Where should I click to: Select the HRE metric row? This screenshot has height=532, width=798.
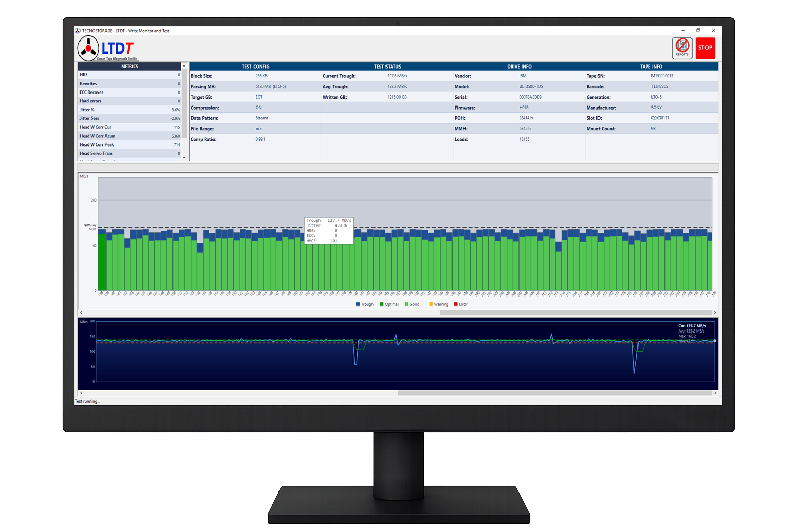pos(129,75)
